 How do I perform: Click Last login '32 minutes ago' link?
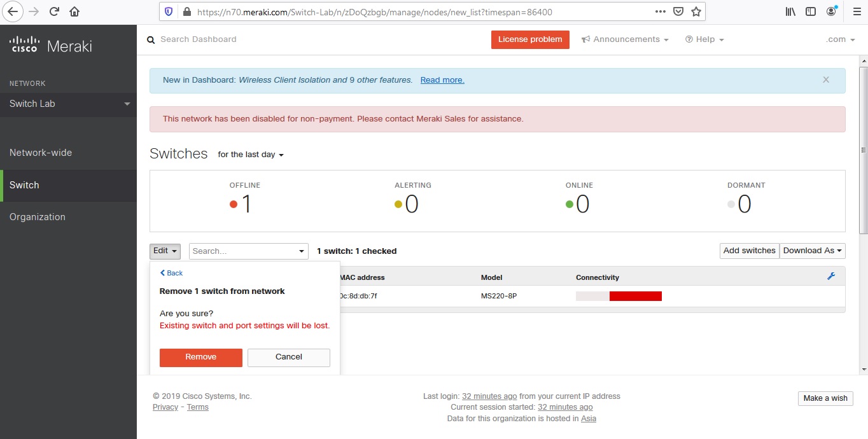click(489, 396)
